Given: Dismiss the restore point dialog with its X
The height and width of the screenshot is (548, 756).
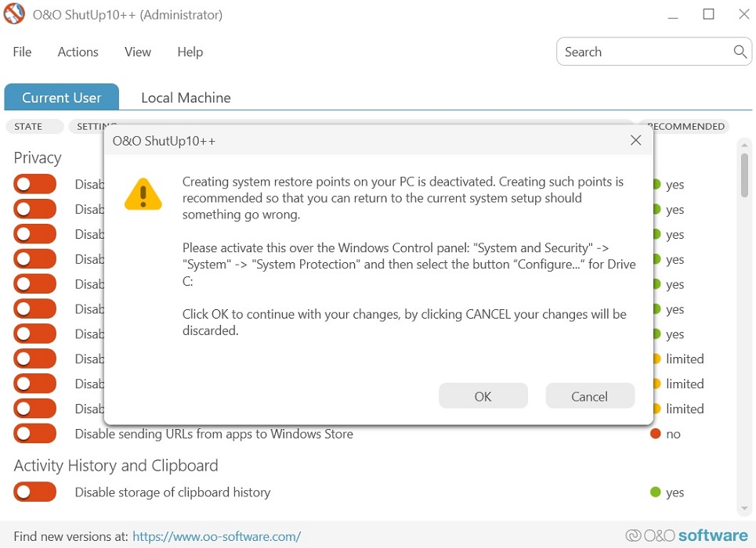Looking at the screenshot, I should 635,140.
